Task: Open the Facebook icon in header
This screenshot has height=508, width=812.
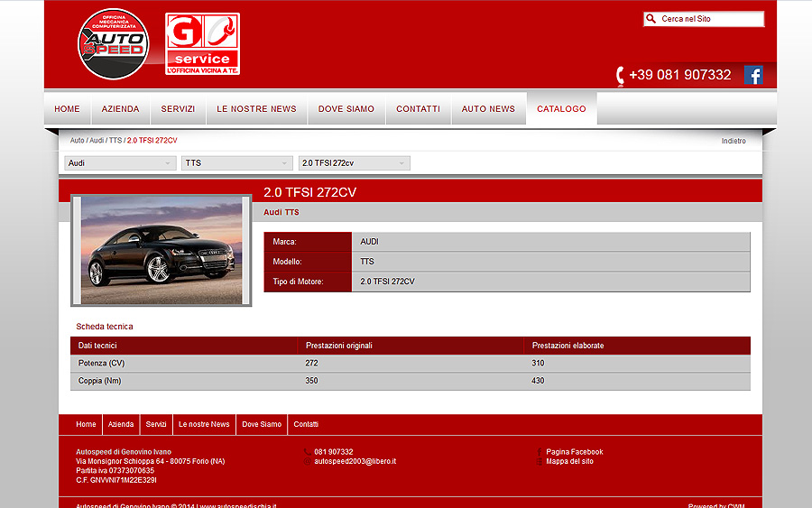Action: [753, 75]
